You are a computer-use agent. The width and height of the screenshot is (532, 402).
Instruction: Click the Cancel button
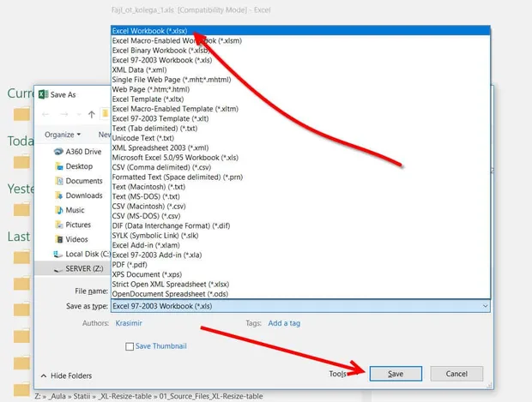[456, 374]
